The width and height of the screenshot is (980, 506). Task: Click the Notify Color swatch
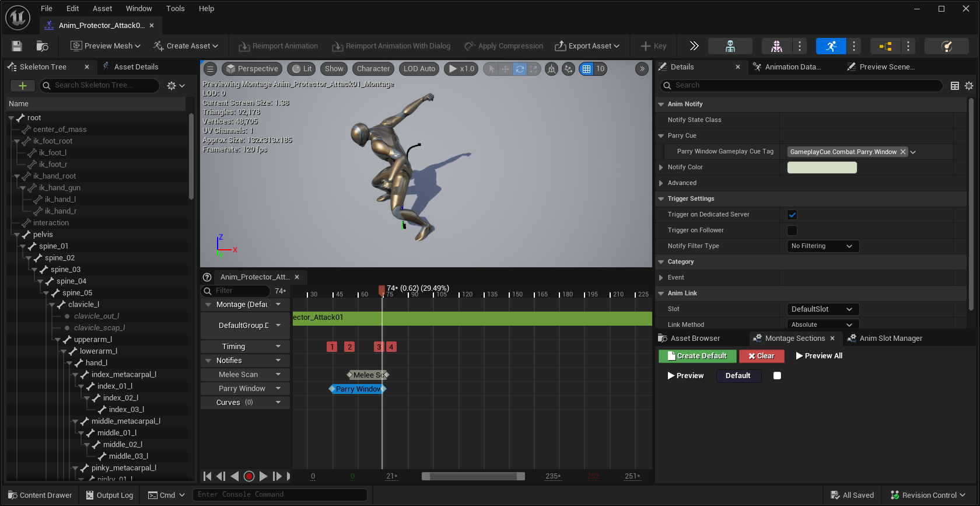822,167
